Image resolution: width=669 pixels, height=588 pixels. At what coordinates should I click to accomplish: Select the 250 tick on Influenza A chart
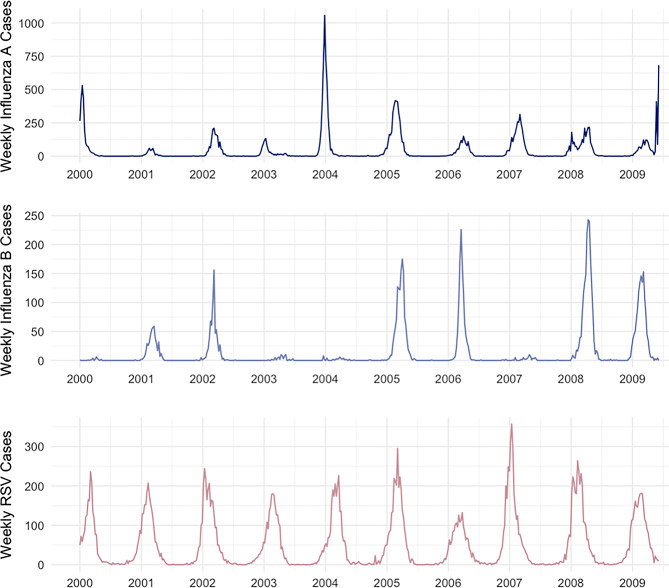[x=35, y=123]
